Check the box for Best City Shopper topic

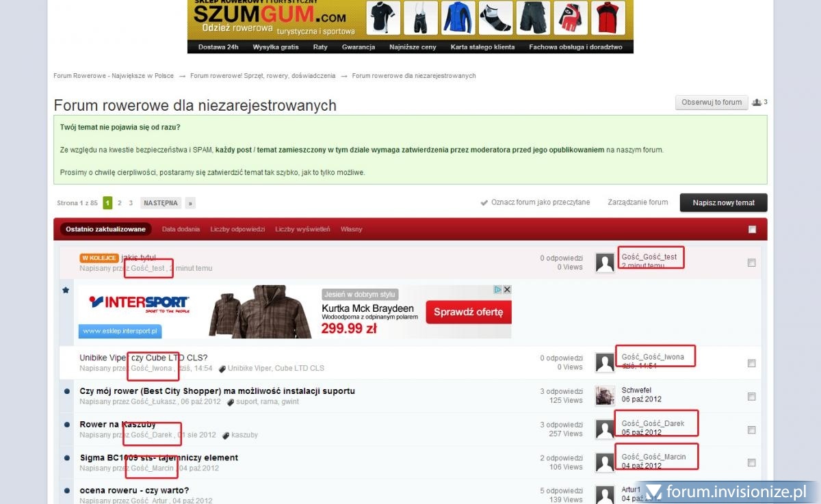(x=752, y=397)
